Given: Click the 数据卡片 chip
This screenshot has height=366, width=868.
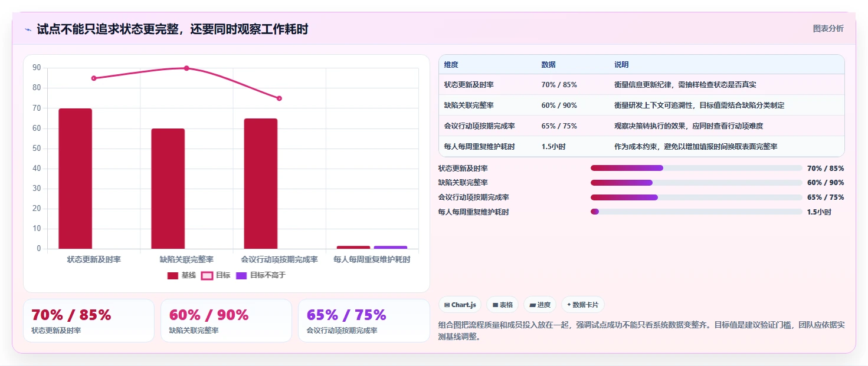Looking at the screenshot, I should click(582, 305).
